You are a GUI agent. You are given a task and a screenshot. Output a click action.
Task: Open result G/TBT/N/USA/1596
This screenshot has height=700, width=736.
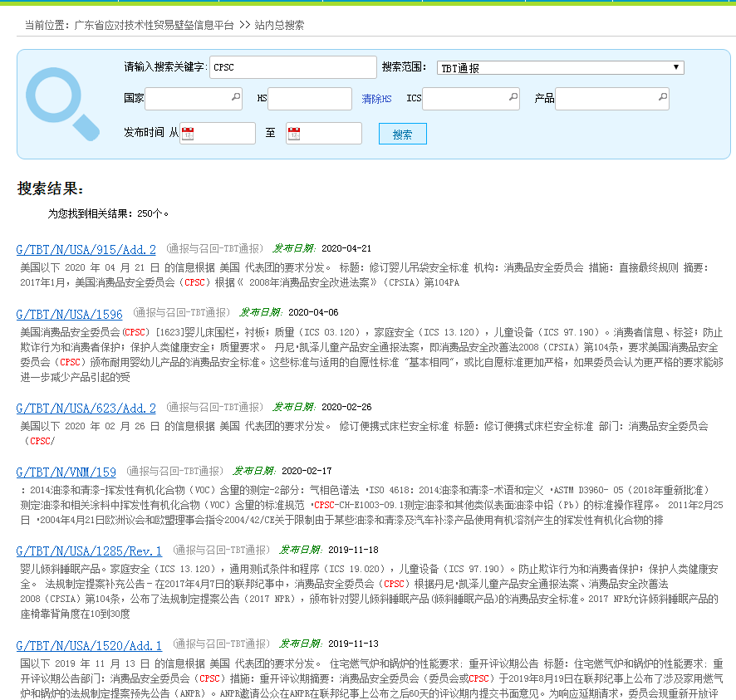pos(69,314)
